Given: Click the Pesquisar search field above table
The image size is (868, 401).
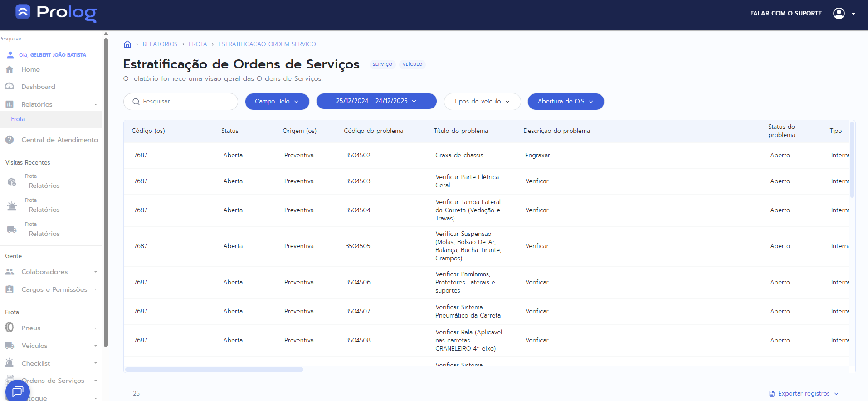Looking at the screenshot, I should tap(186, 102).
